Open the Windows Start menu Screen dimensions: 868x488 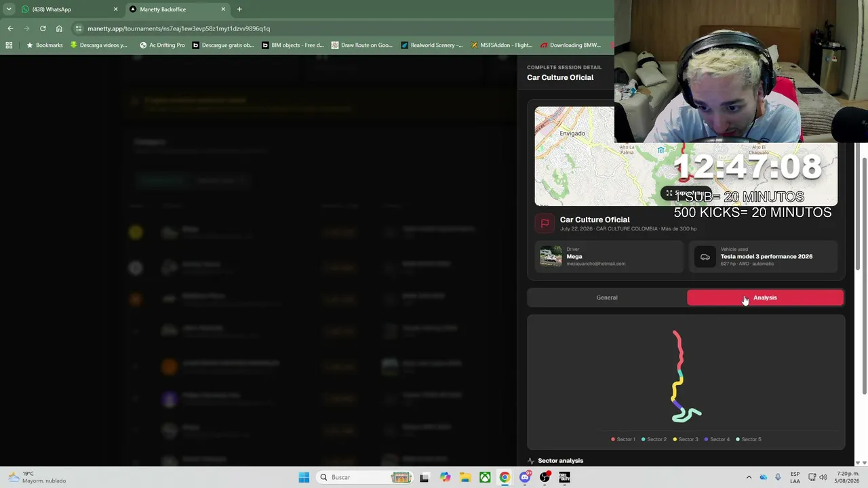pos(304,477)
